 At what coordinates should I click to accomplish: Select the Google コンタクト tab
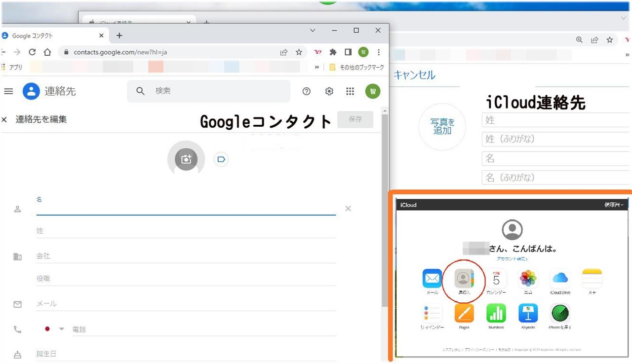[53, 36]
